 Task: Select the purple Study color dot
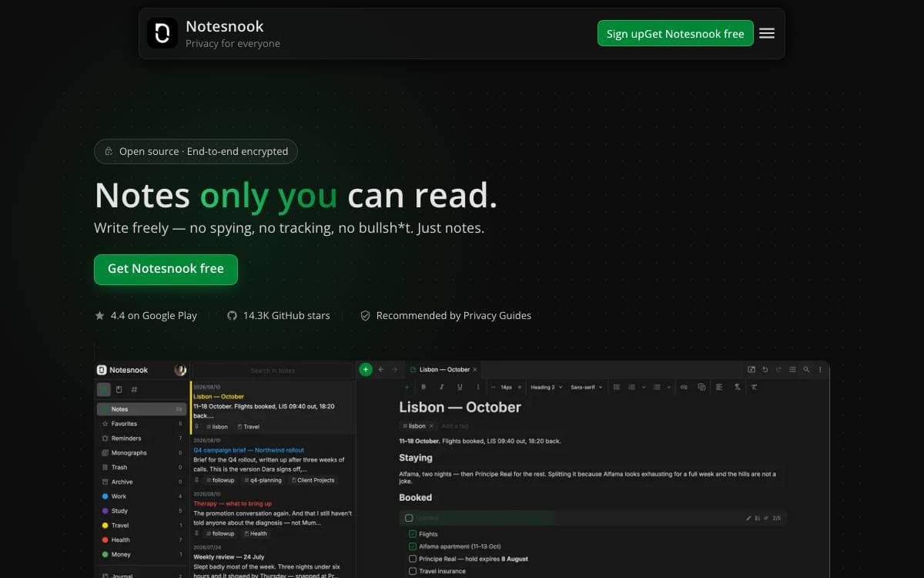(105, 511)
